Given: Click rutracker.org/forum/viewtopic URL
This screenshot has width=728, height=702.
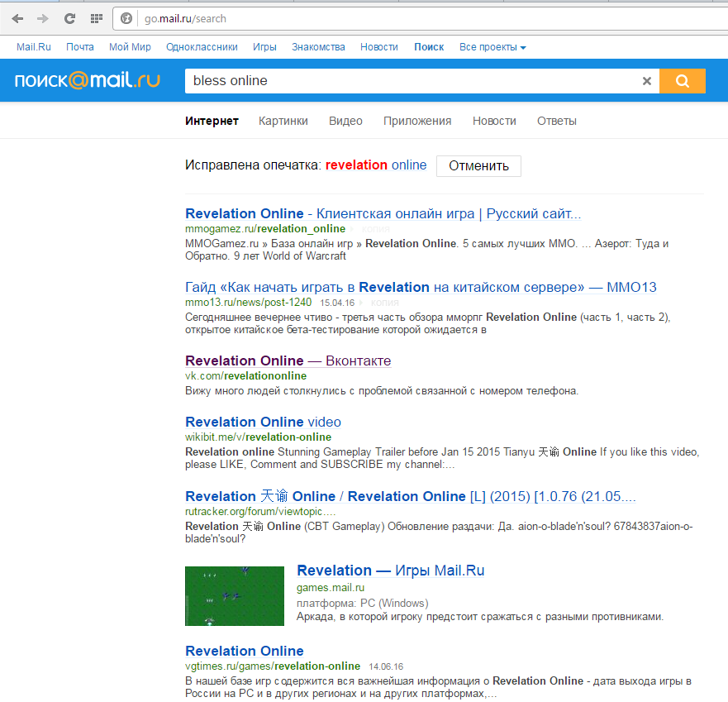Looking at the screenshot, I should coord(260,512).
